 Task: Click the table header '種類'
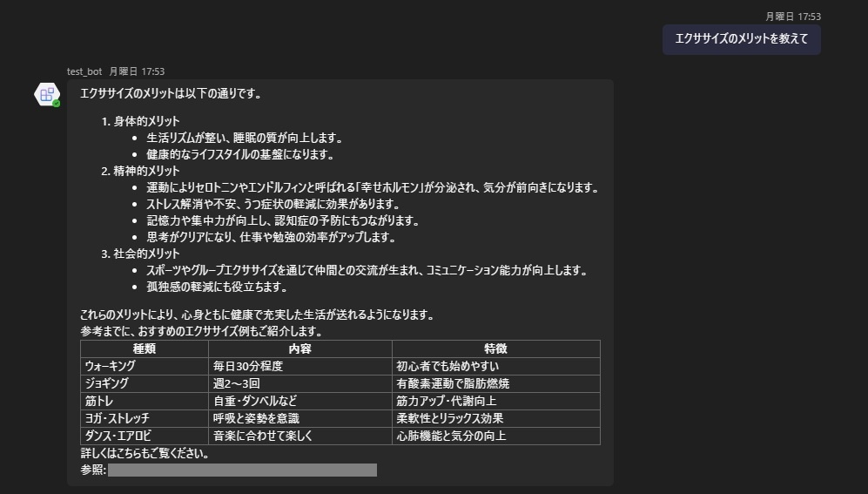(x=145, y=349)
